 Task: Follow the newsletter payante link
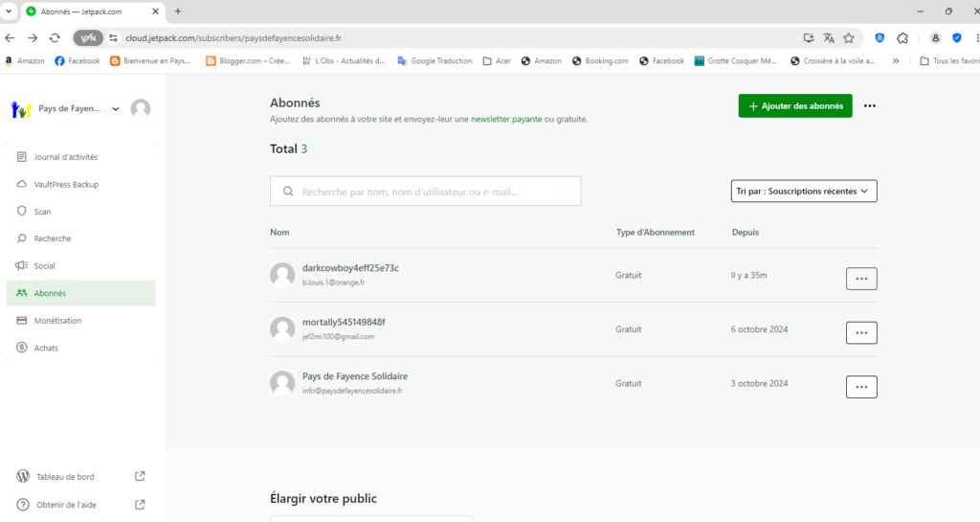tap(508, 120)
